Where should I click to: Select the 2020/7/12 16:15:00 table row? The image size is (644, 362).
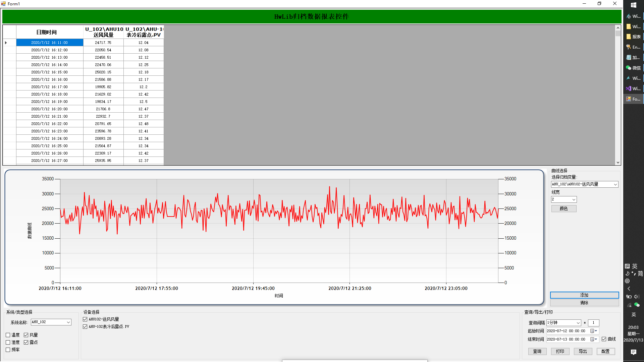click(50, 72)
